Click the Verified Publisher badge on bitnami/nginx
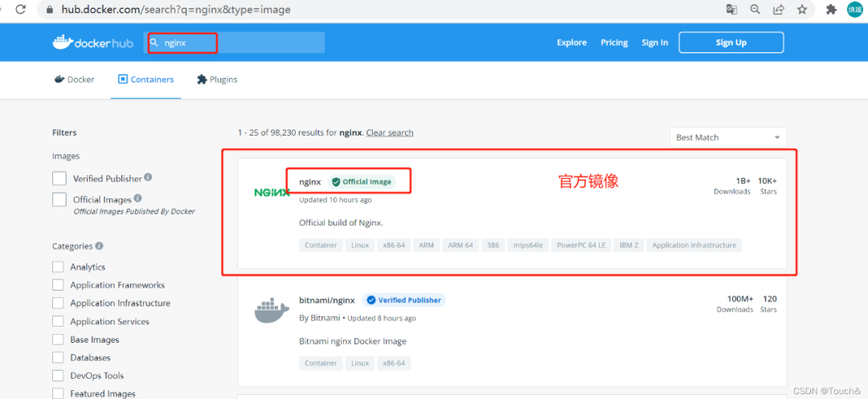The width and height of the screenshot is (868, 399). click(403, 300)
